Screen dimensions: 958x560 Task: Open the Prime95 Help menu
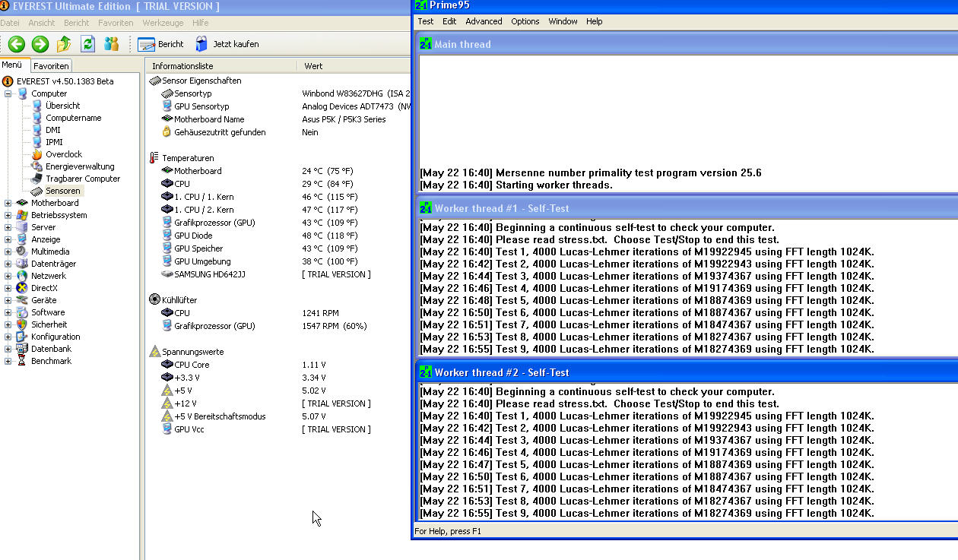click(x=595, y=21)
